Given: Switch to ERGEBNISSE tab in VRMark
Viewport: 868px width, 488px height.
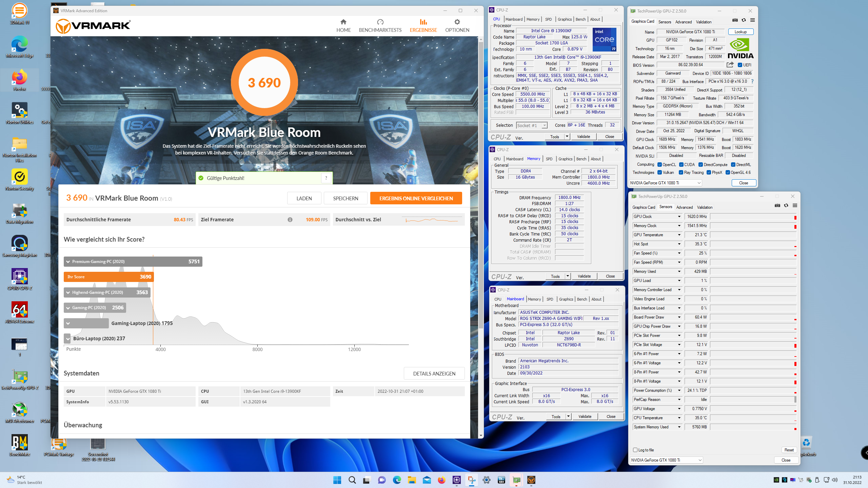Looking at the screenshot, I should [x=423, y=26].
